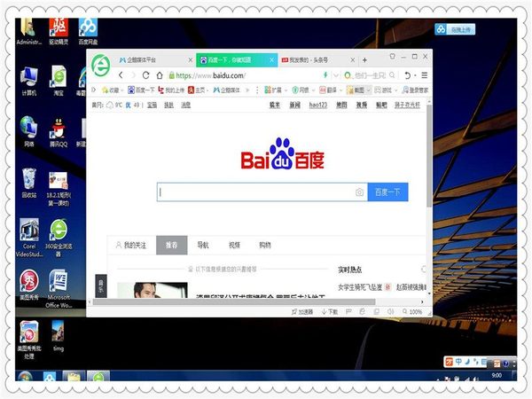This screenshot has height=399, width=532.
Task: Open the Administrator folder desktop icon
Action: [29, 32]
